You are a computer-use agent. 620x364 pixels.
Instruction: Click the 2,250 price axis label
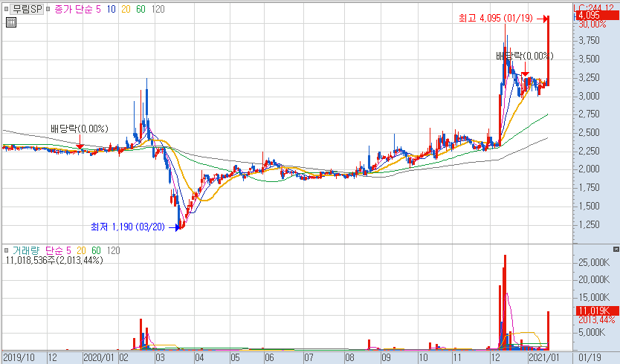(x=590, y=151)
